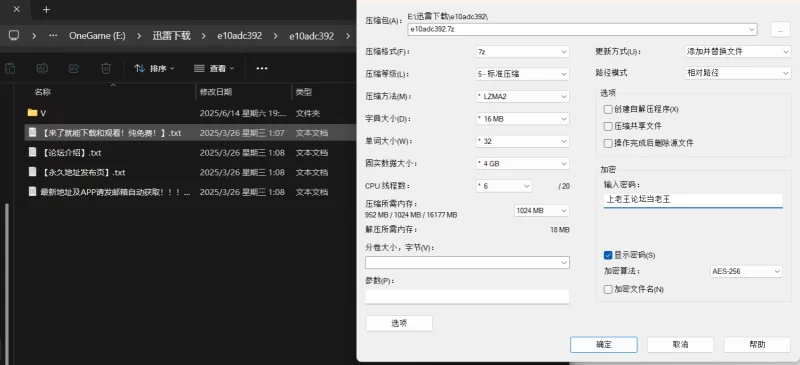Click the Rename icon in Explorer toolbar
800x365 pixels.
[42, 68]
